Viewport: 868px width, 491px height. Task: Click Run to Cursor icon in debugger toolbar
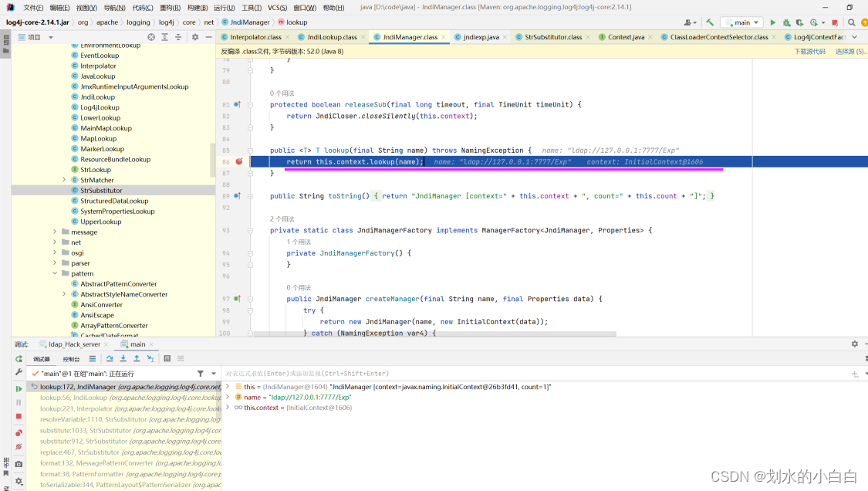(150, 358)
